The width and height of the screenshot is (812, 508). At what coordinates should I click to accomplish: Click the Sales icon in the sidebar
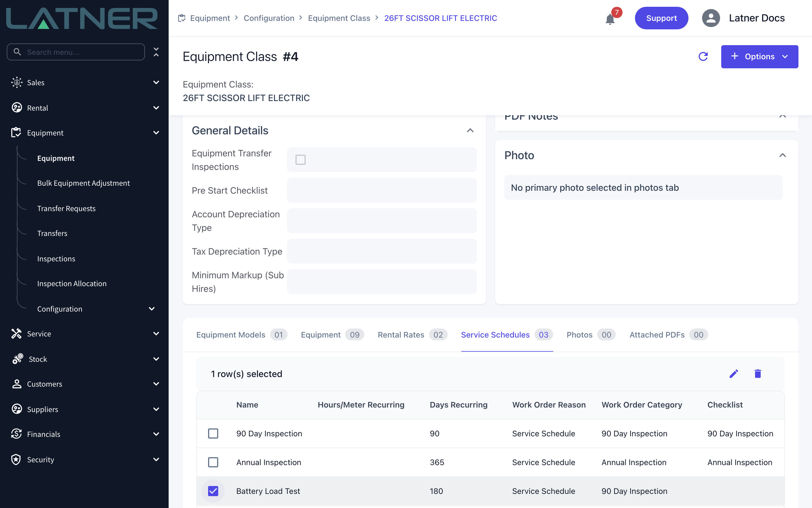(x=16, y=82)
